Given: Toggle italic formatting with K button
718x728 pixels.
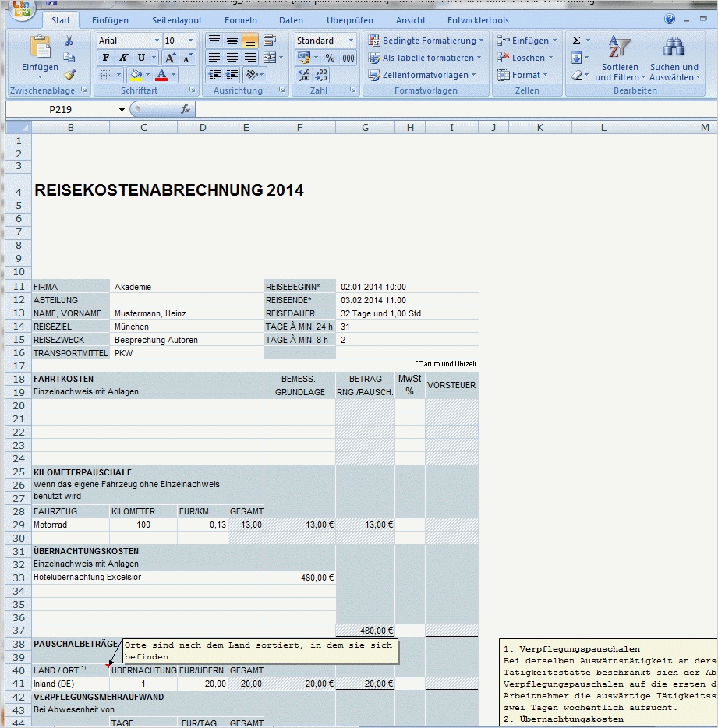Looking at the screenshot, I should [x=123, y=58].
